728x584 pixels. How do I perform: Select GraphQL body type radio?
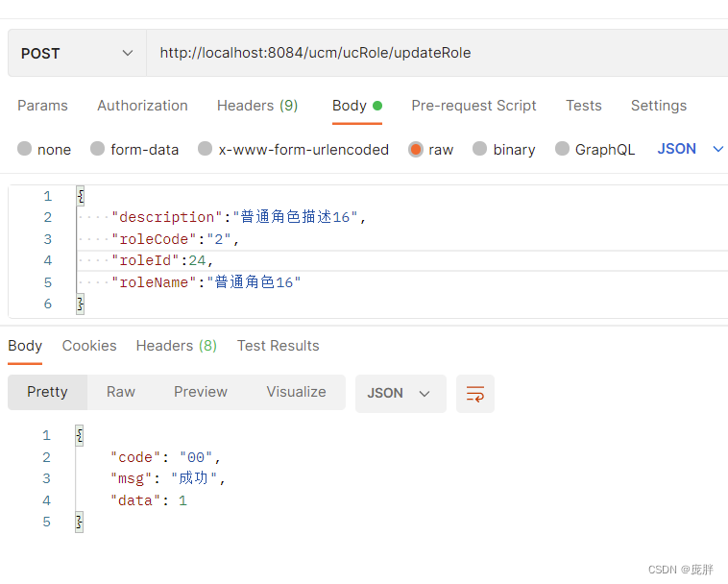pyautogui.click(x=562, y=149)
